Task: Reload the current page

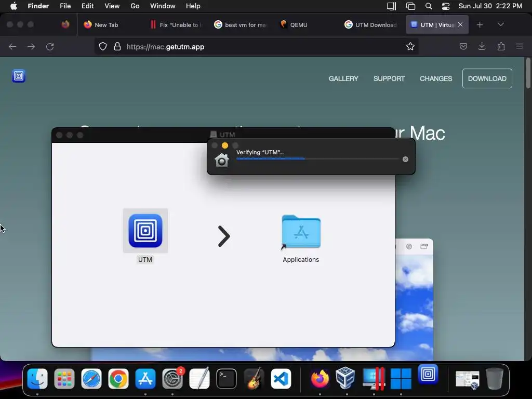Action: coord(50,46)
